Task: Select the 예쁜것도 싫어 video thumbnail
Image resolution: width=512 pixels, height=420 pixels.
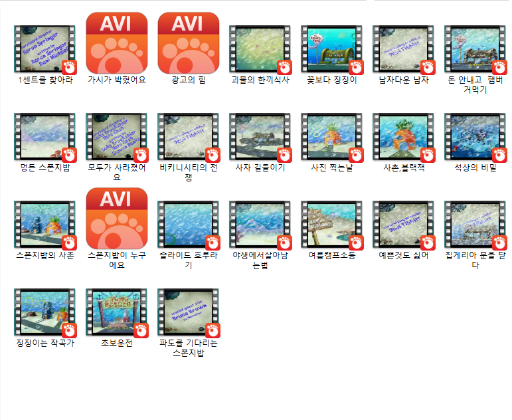Action: 403,224
